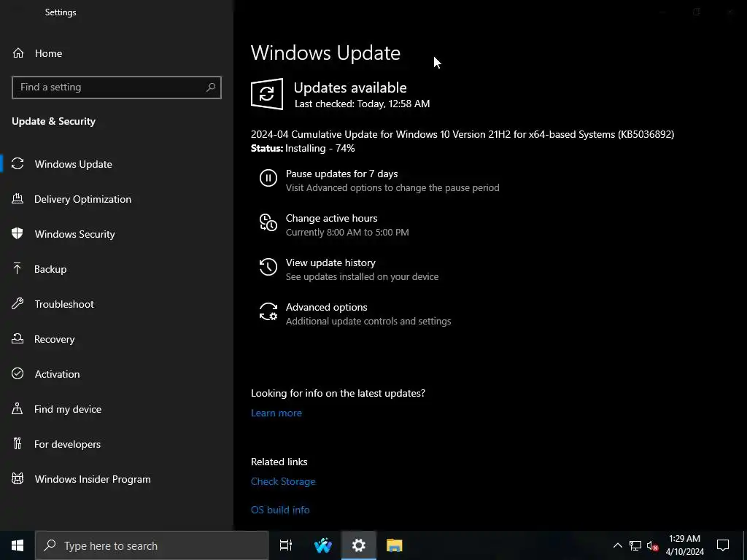Click the For developers tools icon
This screenshot has height=560, width=747.
[x=18, y=444]
